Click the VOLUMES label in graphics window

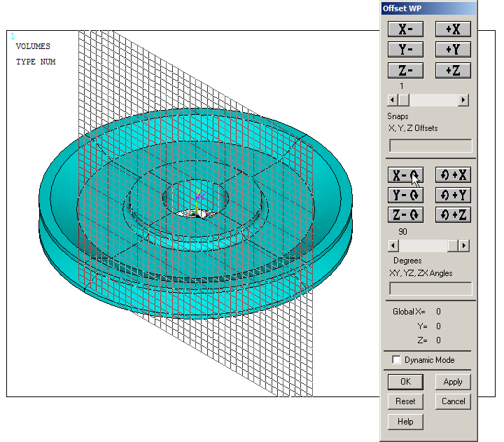(x=33, y=46)
